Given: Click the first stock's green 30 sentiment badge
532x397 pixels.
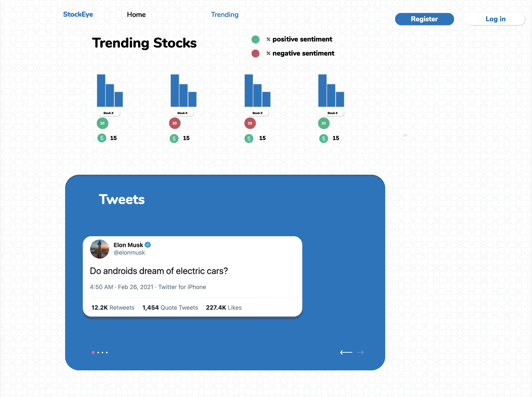Looking at the screenshot, I should point(102,123).
